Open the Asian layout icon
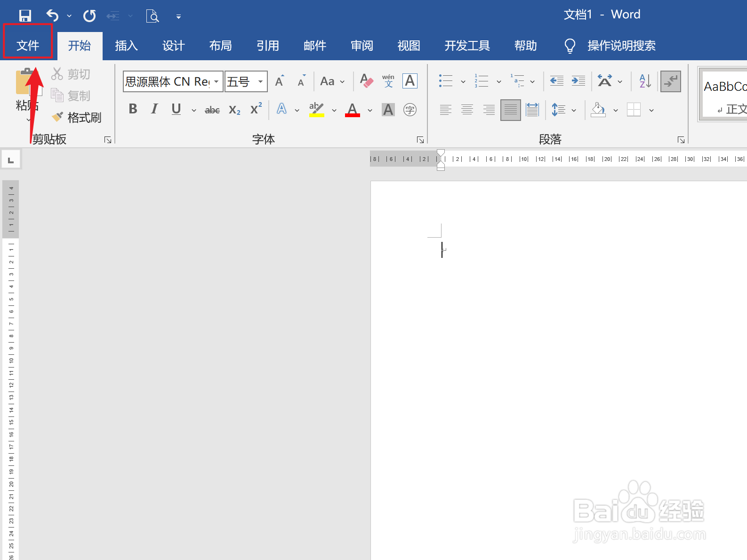 pyautogui.click(x=605, y=81)
